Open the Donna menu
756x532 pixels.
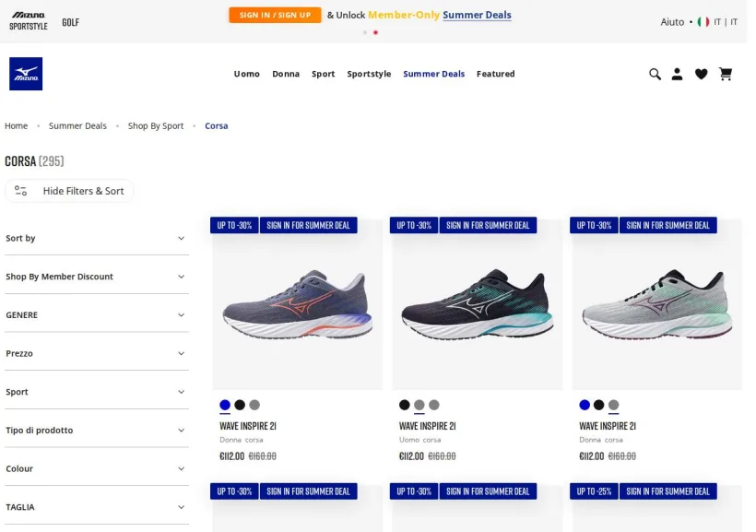286,74
